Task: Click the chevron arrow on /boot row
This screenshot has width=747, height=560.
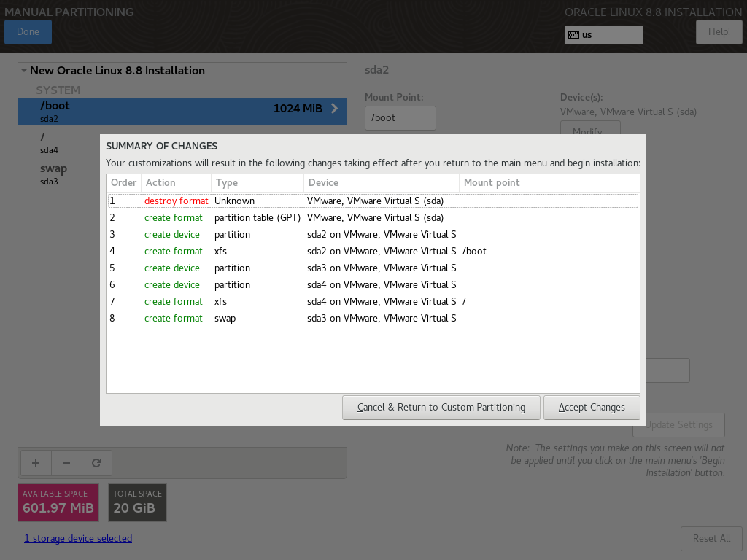Action: click(x=334, y=109)
